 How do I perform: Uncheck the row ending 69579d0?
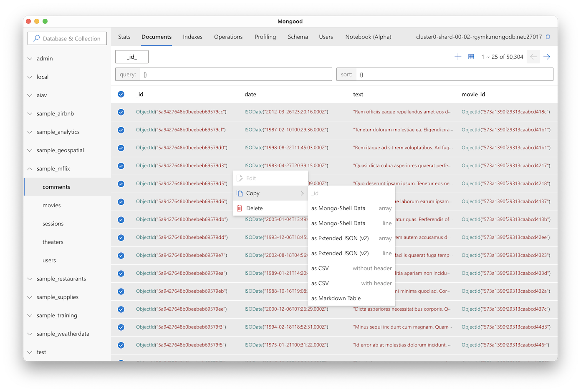pos(121,148)
